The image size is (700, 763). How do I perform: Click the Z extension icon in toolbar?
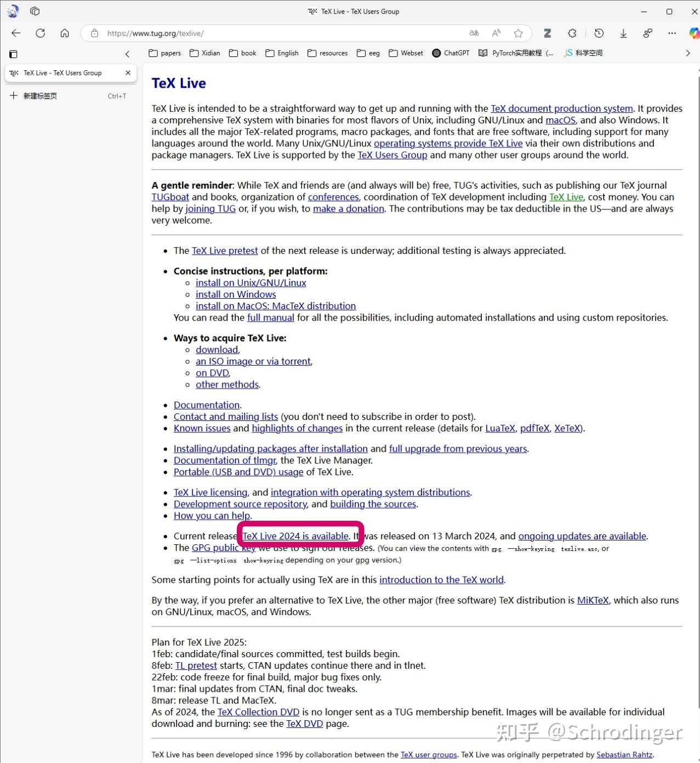tap(547, 33)
